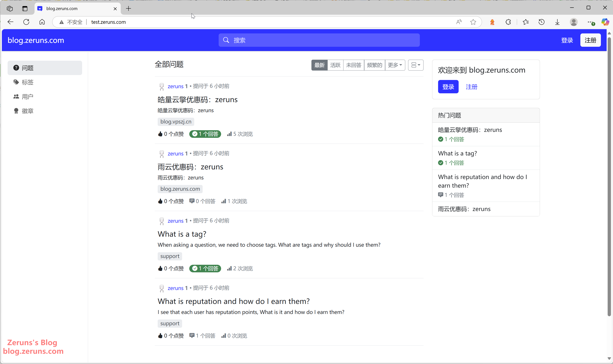
Task: Open 标签 in the left sidebar
Action: 45,82
